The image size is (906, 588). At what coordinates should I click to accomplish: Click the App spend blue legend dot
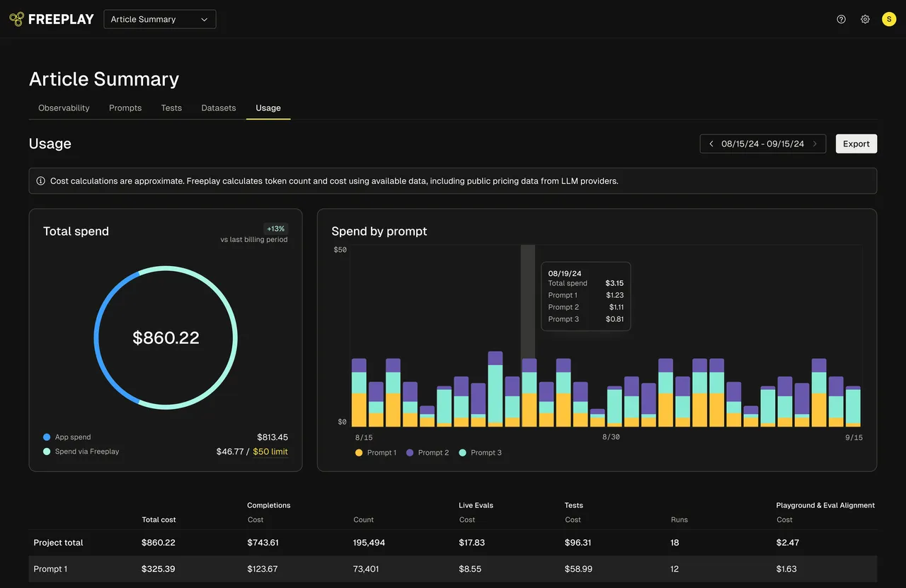click(x=47, y=437)
